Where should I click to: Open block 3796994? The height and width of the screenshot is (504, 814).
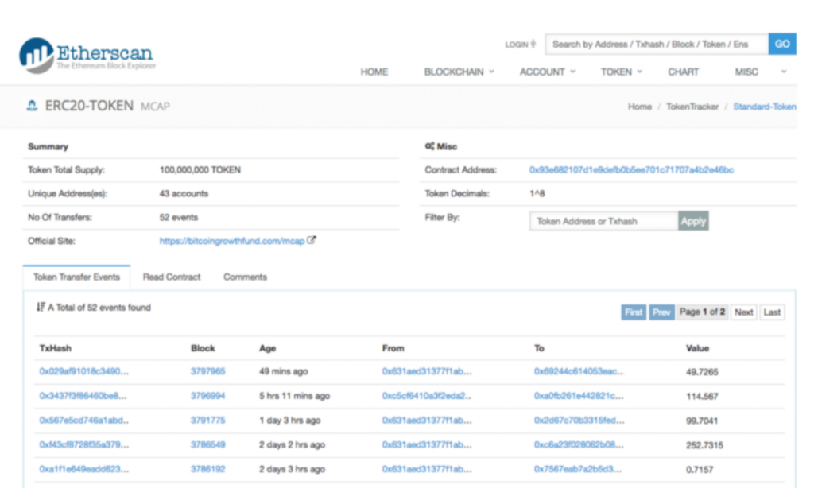(x=207, y=396)
